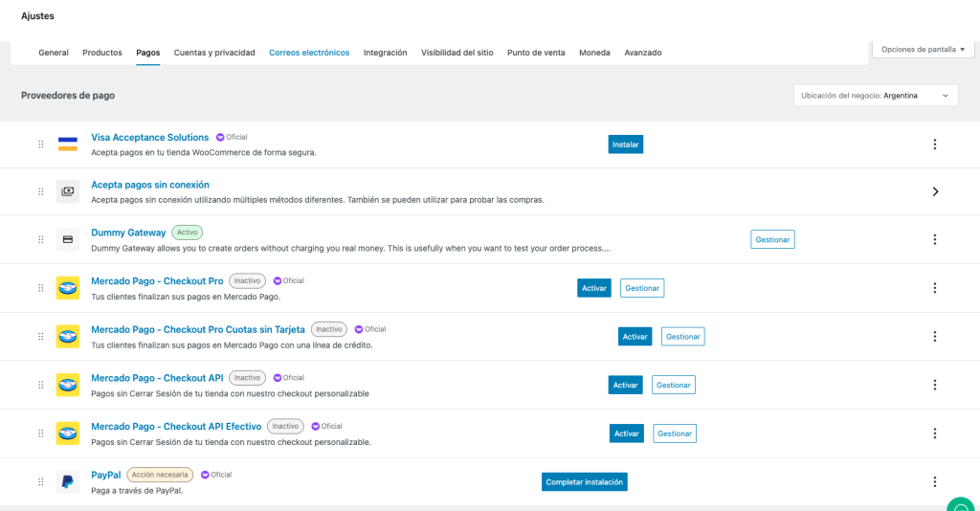The height and width of the screenshot is (511, 980).
Task: Expand Opciones de pantalla panel
Action: tap(923, 49)
